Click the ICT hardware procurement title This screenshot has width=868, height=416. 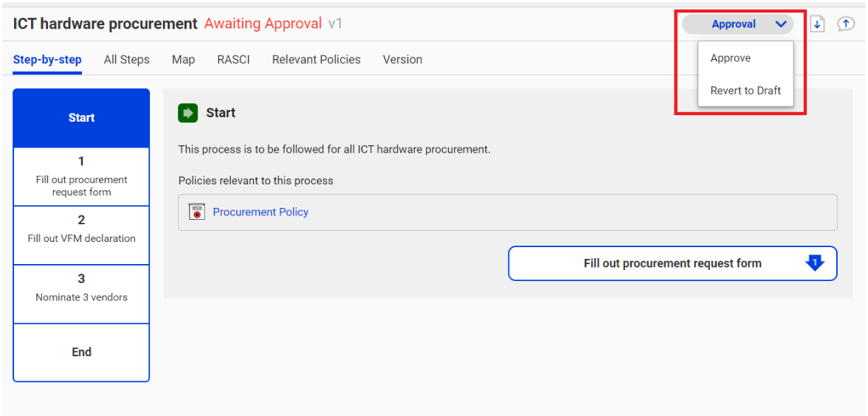[105, 24]
